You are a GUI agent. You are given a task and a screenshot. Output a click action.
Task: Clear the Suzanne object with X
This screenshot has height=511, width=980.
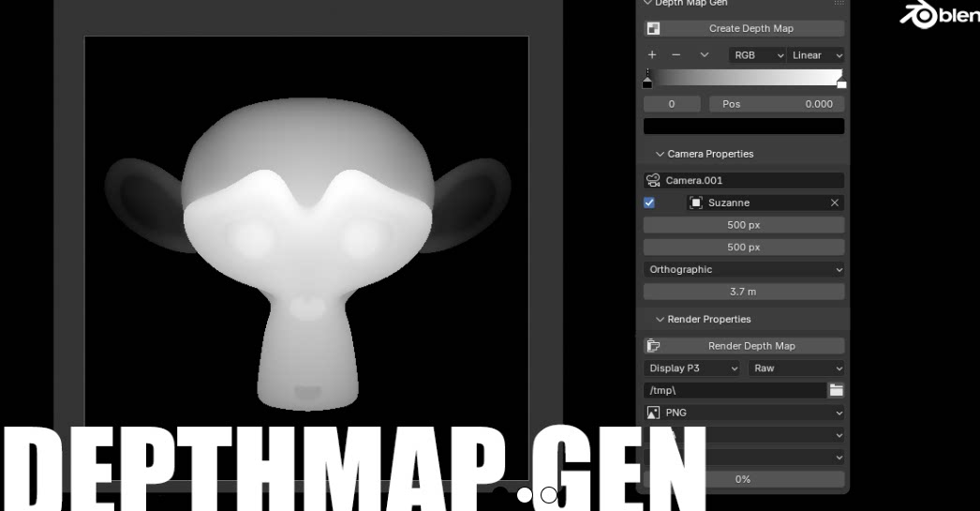point(835,203)
